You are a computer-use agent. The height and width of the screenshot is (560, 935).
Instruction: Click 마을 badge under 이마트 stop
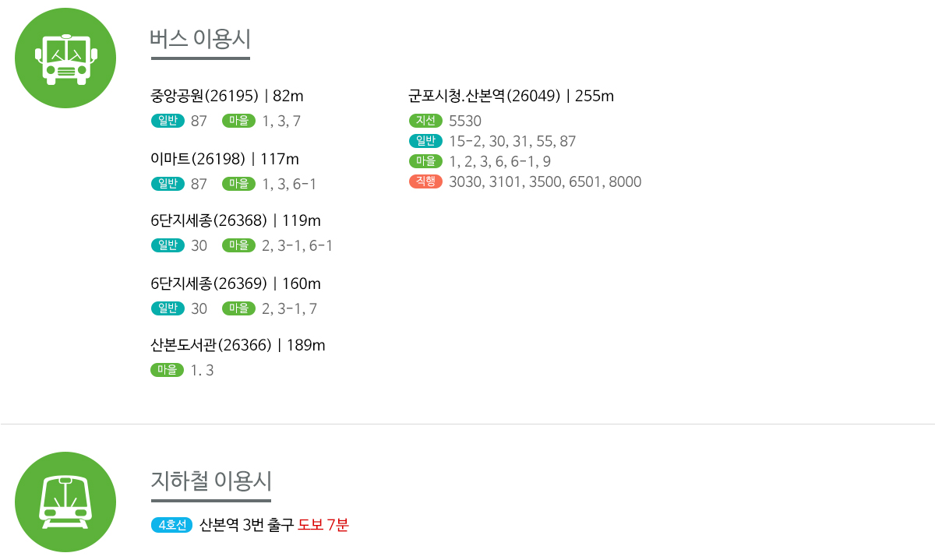pyautogui.click(x=238, y=184)
